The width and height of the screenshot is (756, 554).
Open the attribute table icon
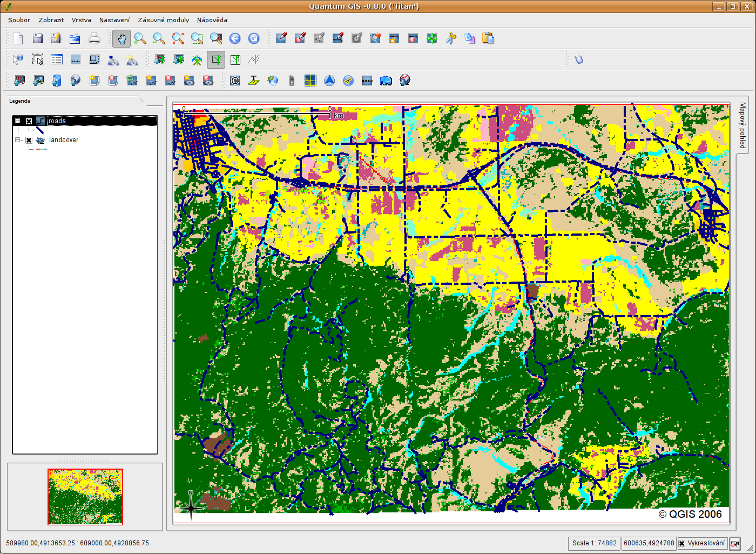[56, 59]
